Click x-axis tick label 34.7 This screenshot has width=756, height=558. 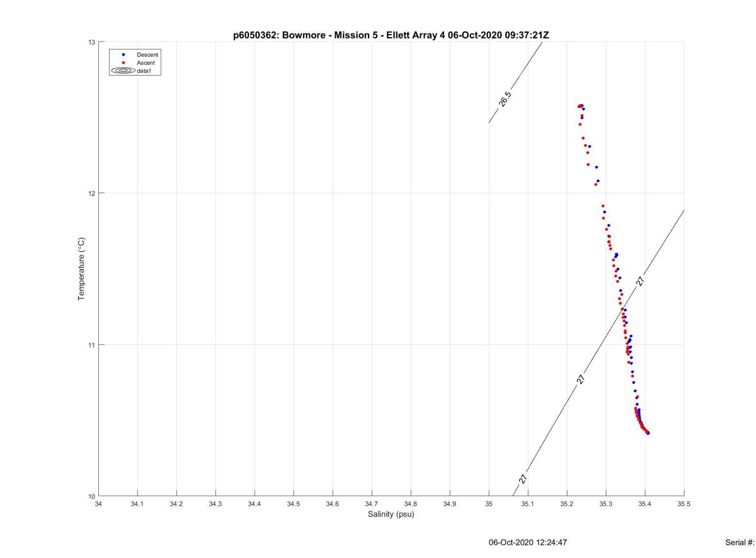point(372,504)
